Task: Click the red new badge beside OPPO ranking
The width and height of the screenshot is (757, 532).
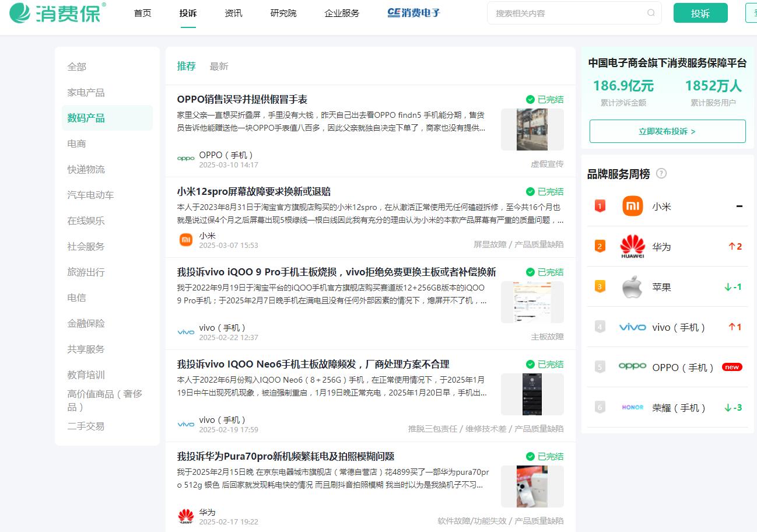Action: tap(732, 367)
